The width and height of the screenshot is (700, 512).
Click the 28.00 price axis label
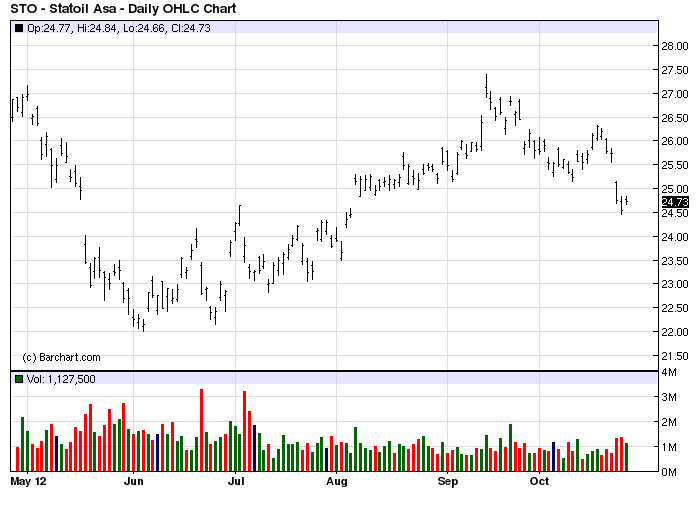point(675,46)
